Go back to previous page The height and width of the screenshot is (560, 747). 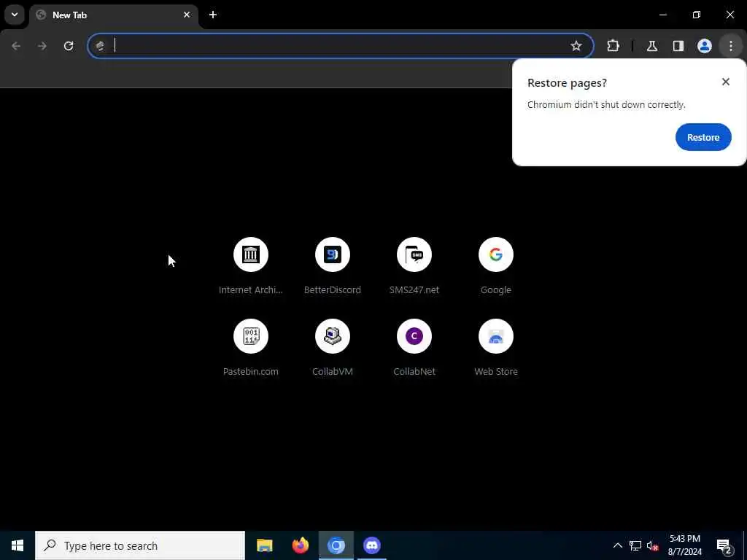pos(16,46)
